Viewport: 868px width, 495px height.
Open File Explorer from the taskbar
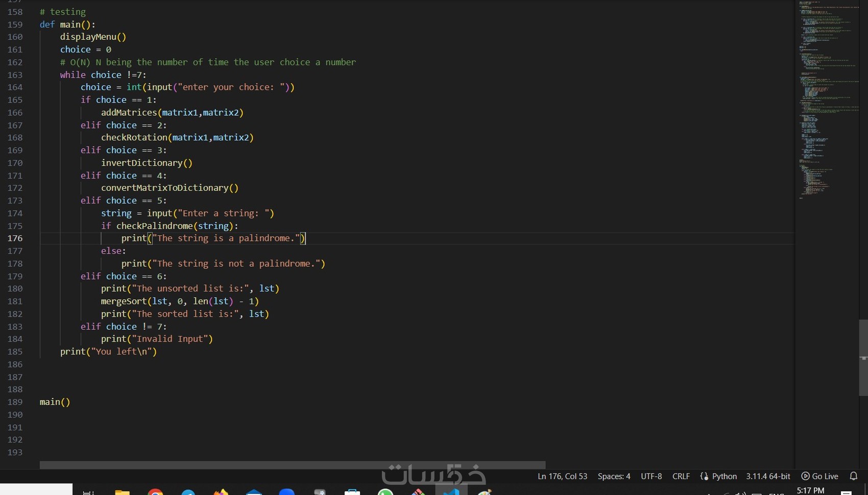(x=122, y=492)
